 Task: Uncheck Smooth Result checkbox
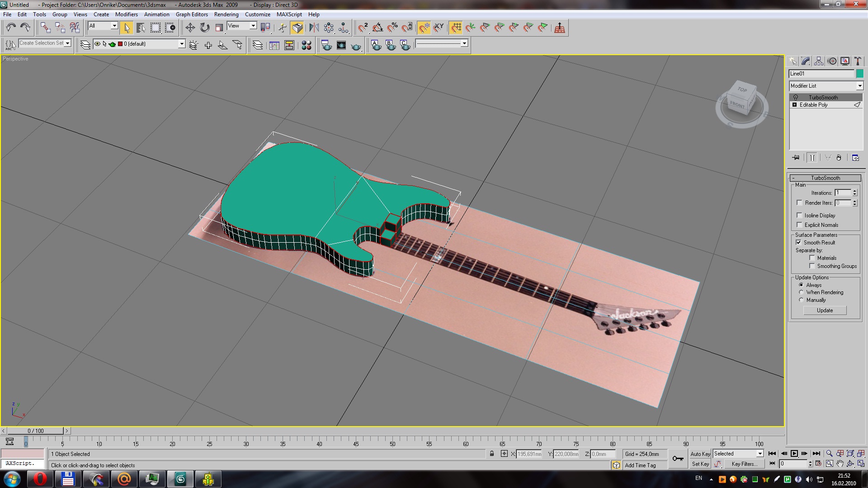[x=799, y=243]
